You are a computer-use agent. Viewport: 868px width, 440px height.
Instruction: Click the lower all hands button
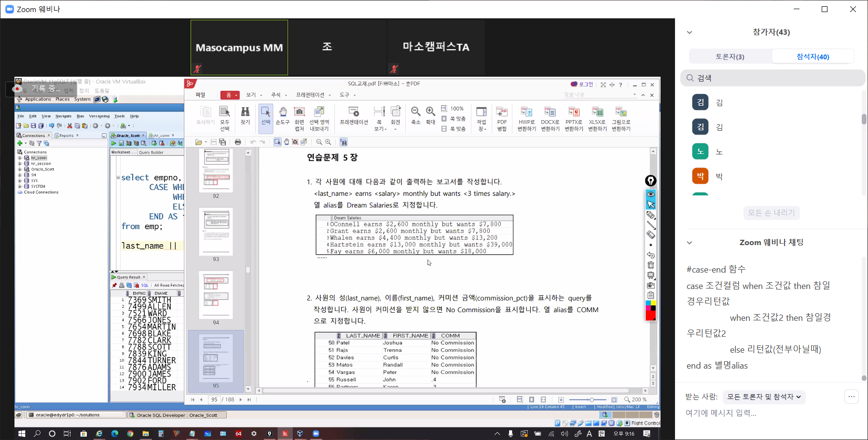(x=771, y=213)
